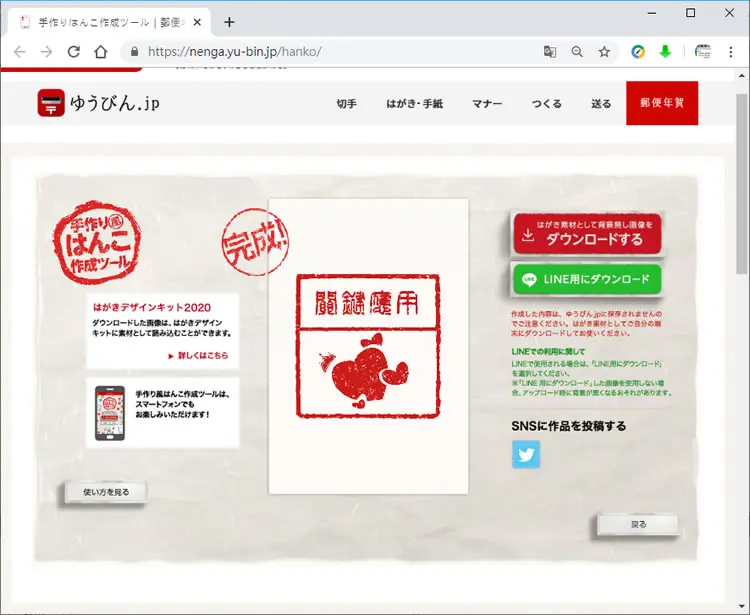Click the browser reload icon
750x615 pixels.
73,52
